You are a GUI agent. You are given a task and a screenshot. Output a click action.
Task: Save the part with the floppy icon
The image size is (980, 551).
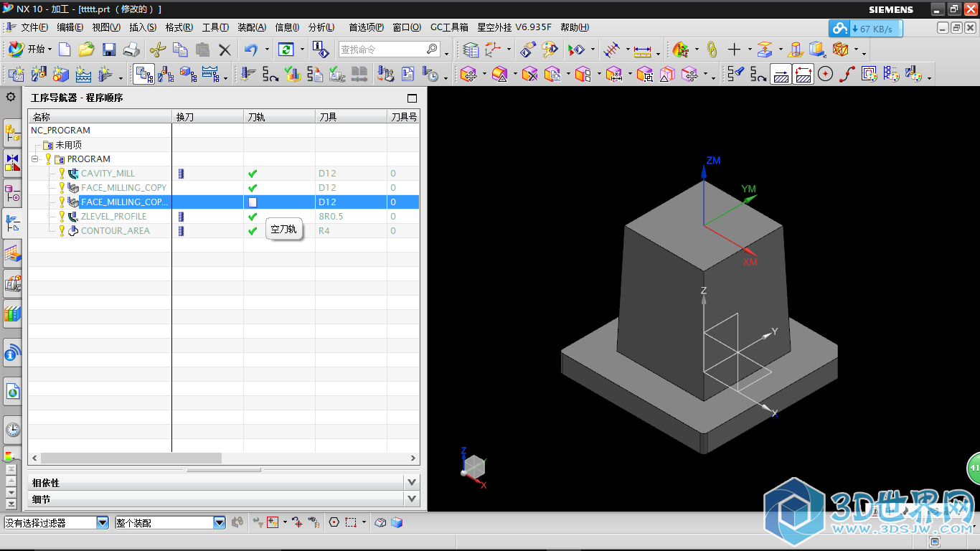[x=109, y=50]
